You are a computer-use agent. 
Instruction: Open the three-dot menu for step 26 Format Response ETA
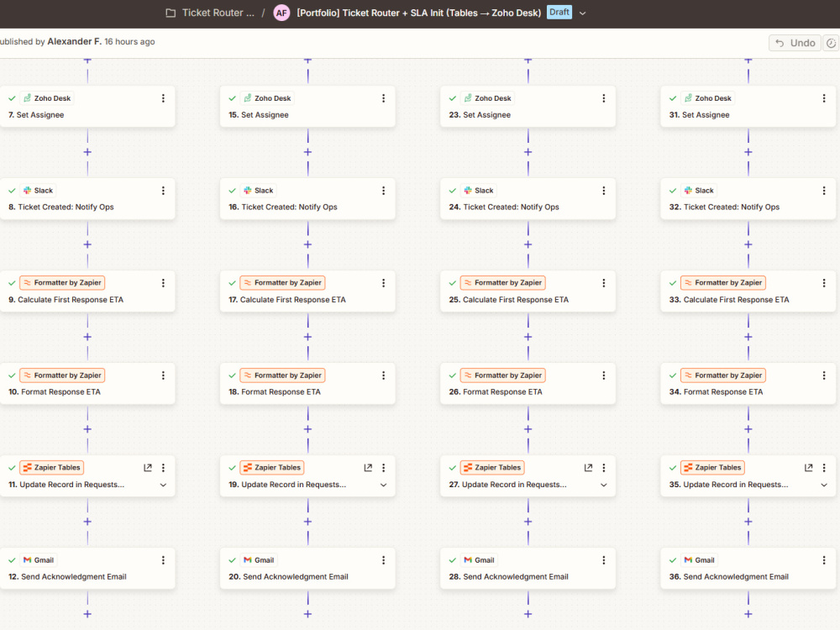pos(604,375)
